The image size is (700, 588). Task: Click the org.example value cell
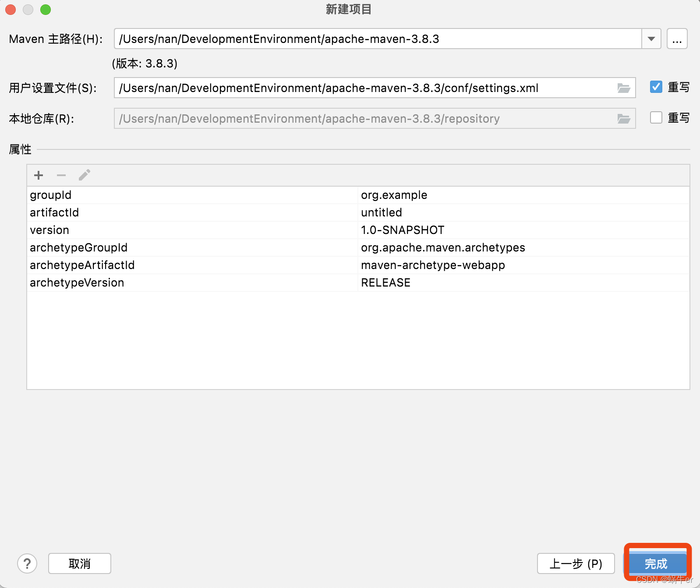pyautogui.click(x=523, y=195)
